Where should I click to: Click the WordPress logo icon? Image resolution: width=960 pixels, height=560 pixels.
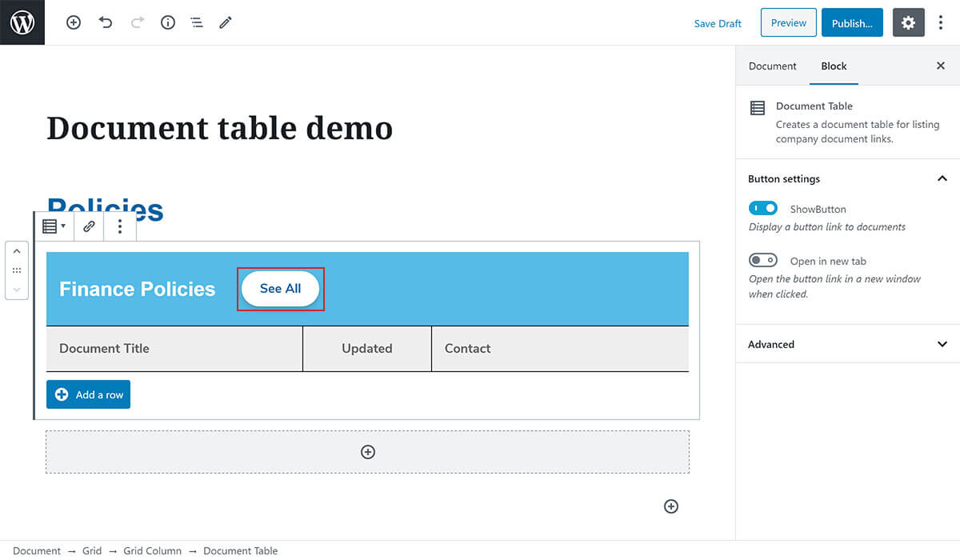click(x=22, y=22)
